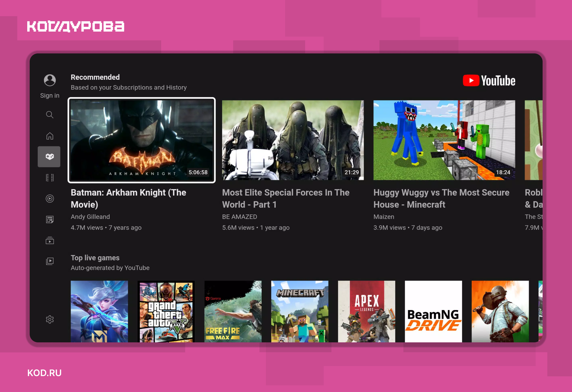
Task: Click channel name Maizen
Action: point(384,217)
